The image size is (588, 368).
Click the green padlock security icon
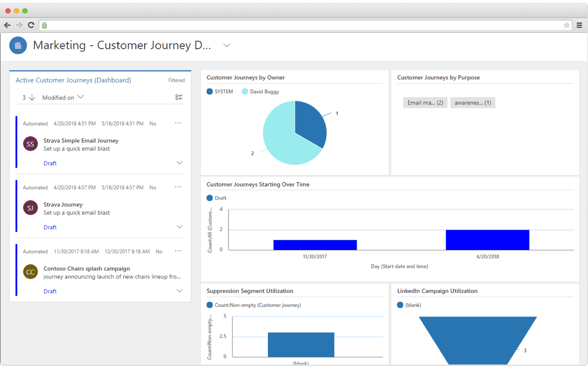pos(44,25)
